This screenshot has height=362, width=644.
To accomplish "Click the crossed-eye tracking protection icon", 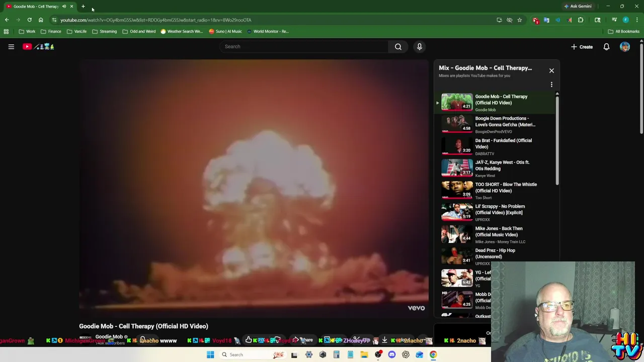I will (509, 20).
